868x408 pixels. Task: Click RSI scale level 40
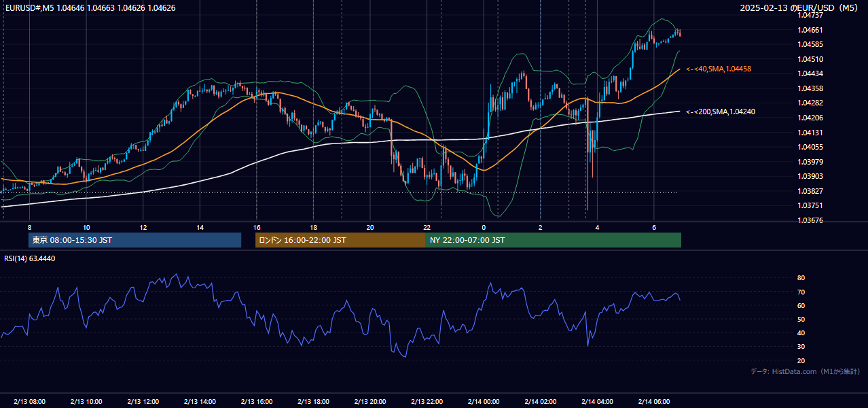(x=801, y=333)
